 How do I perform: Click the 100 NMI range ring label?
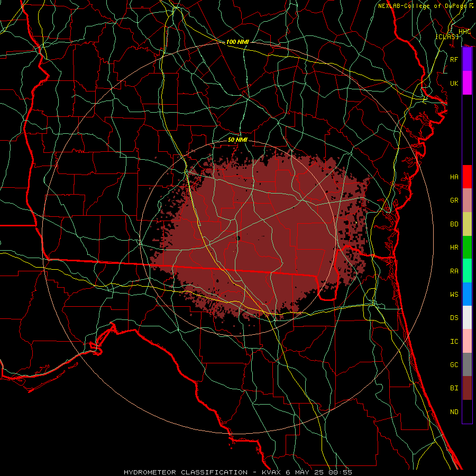[237, 42]
